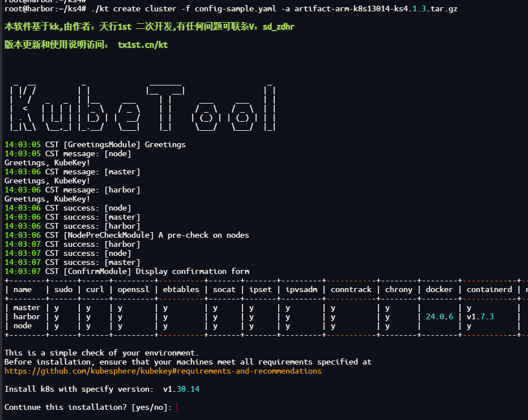Click the 'socat' column header
The image size is (528, 420).
(x=224, y=289)
